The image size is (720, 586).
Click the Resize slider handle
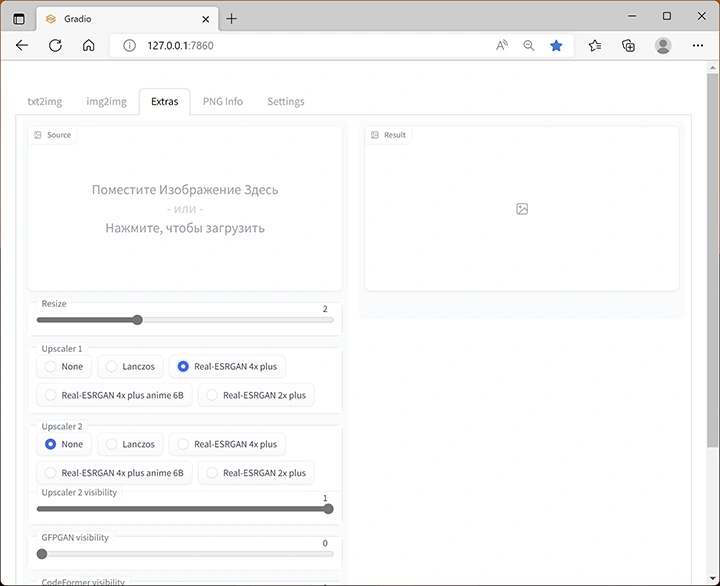click(137, 320)
